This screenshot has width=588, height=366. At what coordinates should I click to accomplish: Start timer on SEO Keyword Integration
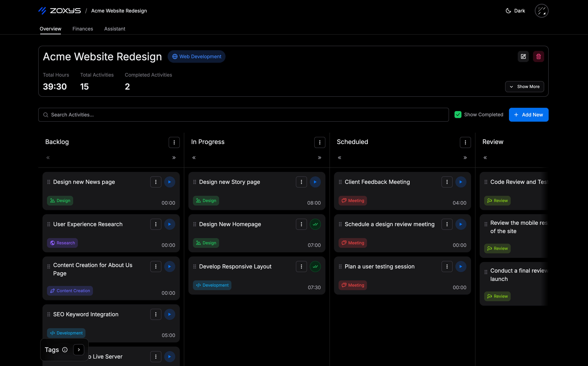pyautogui.click(x=170, y=314)
